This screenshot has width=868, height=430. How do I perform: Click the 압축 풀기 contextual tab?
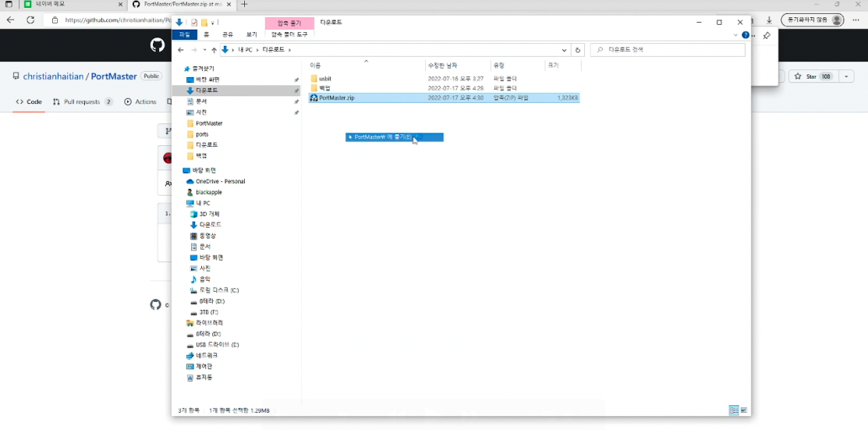point(289,23)
